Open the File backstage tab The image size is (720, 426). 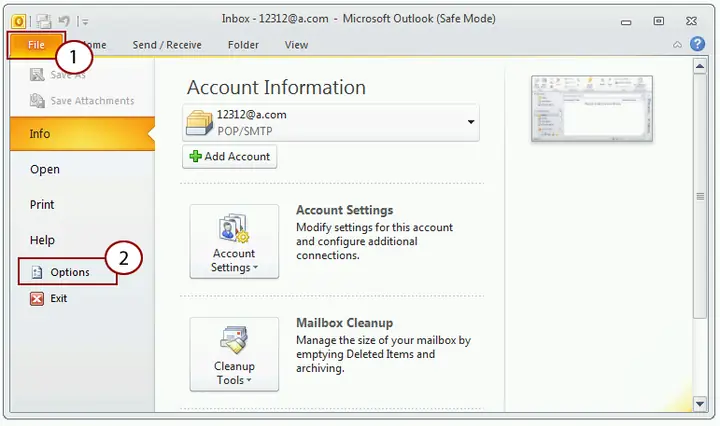tap(36, 45)
